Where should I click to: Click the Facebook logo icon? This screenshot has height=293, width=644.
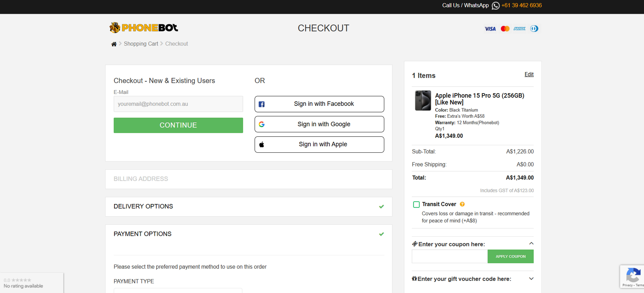[x=261, y=104]
